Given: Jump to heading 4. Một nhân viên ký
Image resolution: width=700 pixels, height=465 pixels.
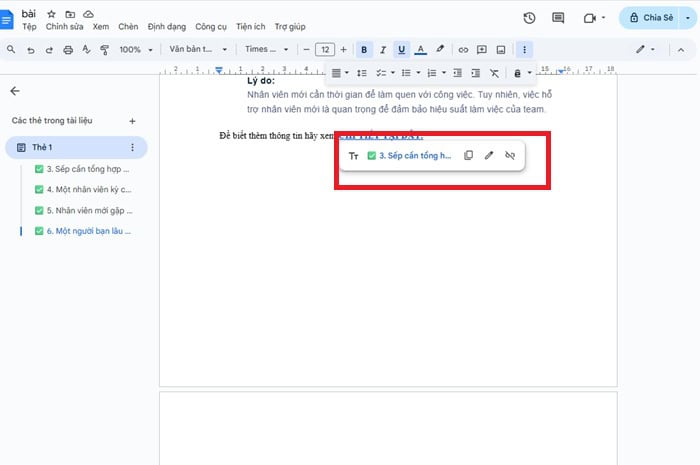Looking at the screenshot, I should pyautogui.click(x=83, y=190).
